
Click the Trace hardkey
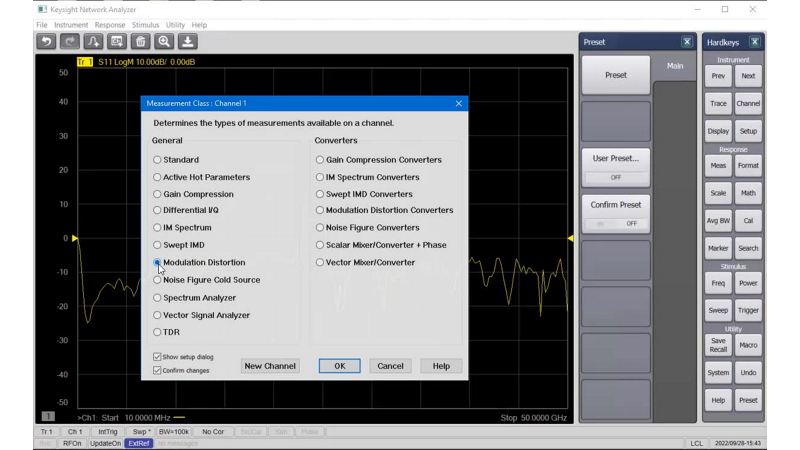718,104
